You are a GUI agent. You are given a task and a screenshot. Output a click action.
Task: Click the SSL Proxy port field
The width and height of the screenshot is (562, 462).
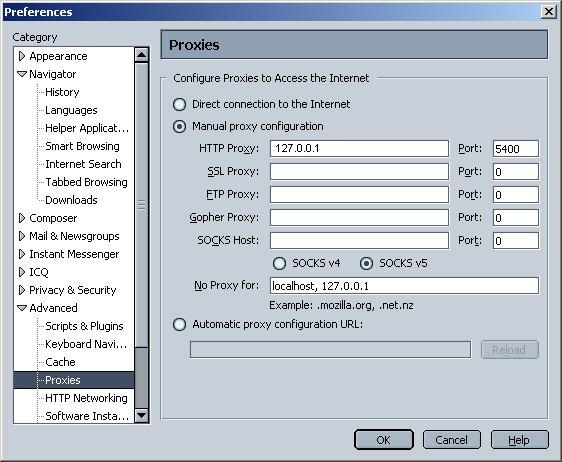[515, 171]
